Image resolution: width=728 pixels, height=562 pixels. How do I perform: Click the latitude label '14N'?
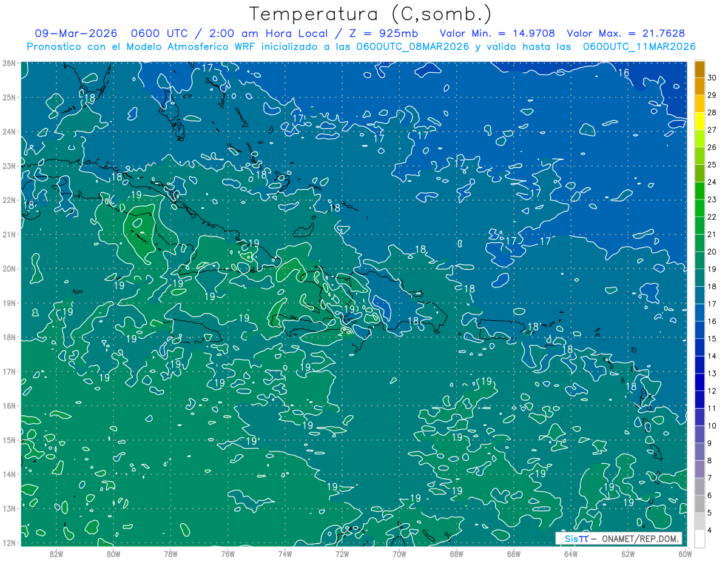(x=9, y=474)
